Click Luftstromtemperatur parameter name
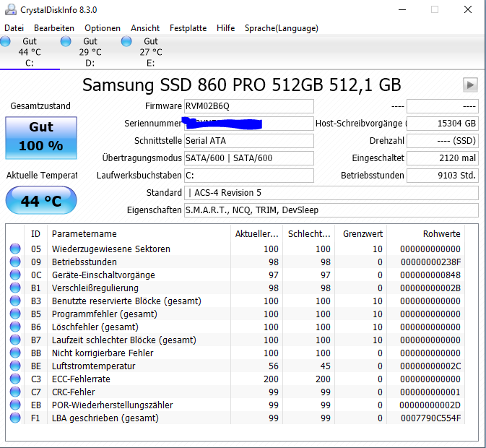This screenshot has height=448, width=486. 93,366
